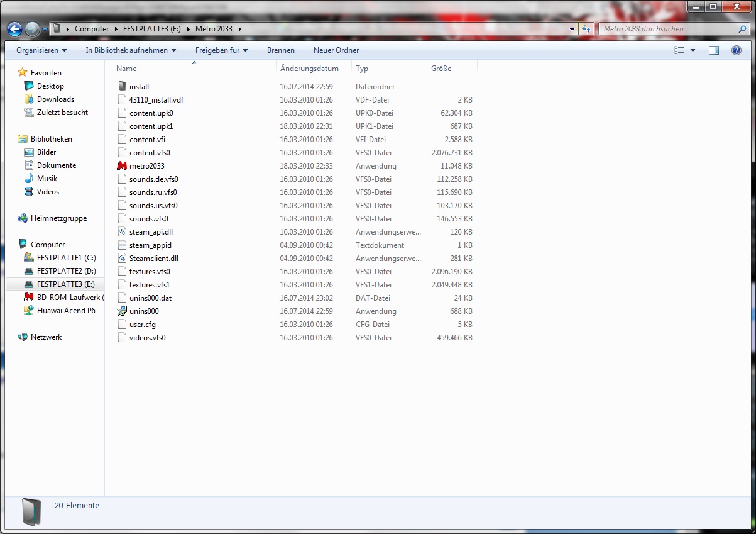Open the Musik library
This screenshot has height=534, width=756.
coord(47,179)
